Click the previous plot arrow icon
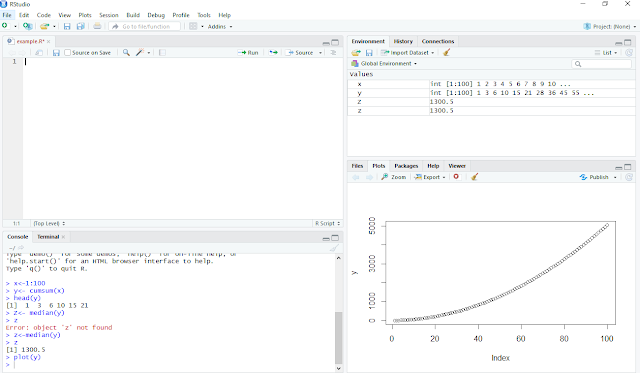 click(x=356, y=177)
